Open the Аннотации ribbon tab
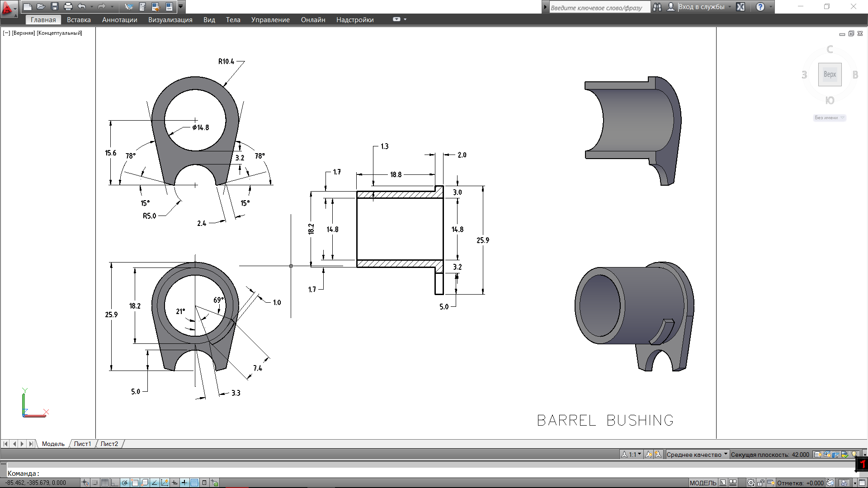This screenshot has width=868, height=488. pyautogui.click(x=119, y=20)
